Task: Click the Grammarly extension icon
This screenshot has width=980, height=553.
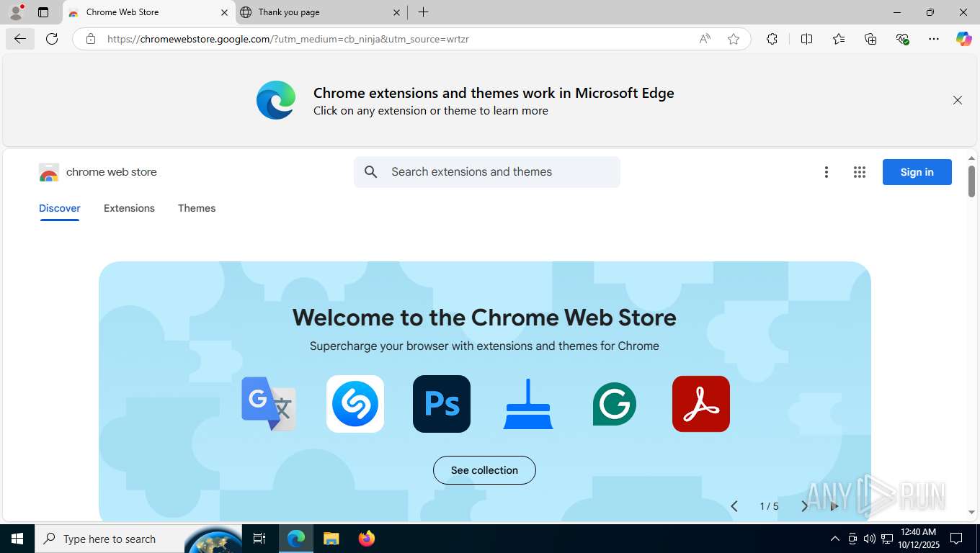Action: [x=615, y=404]
